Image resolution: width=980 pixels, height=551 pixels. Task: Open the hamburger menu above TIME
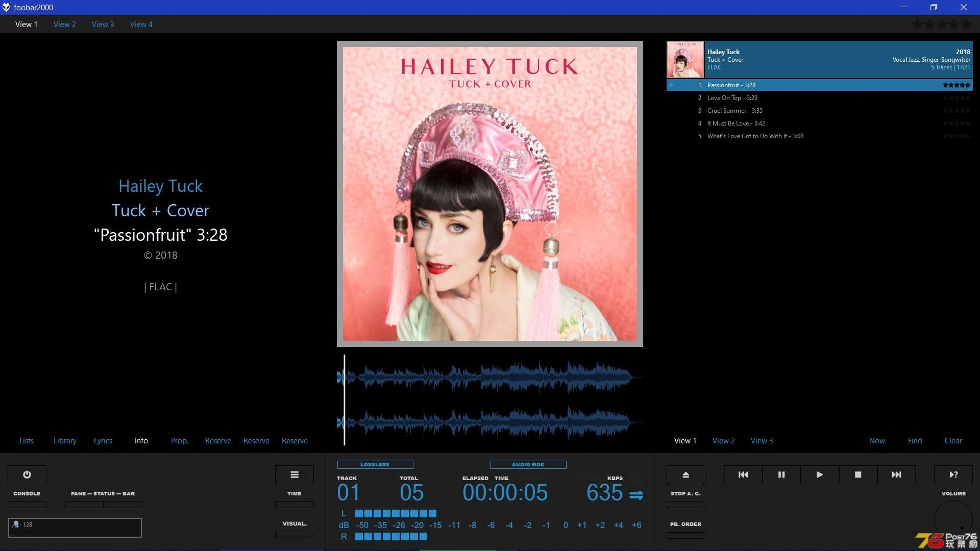[295, 474]
